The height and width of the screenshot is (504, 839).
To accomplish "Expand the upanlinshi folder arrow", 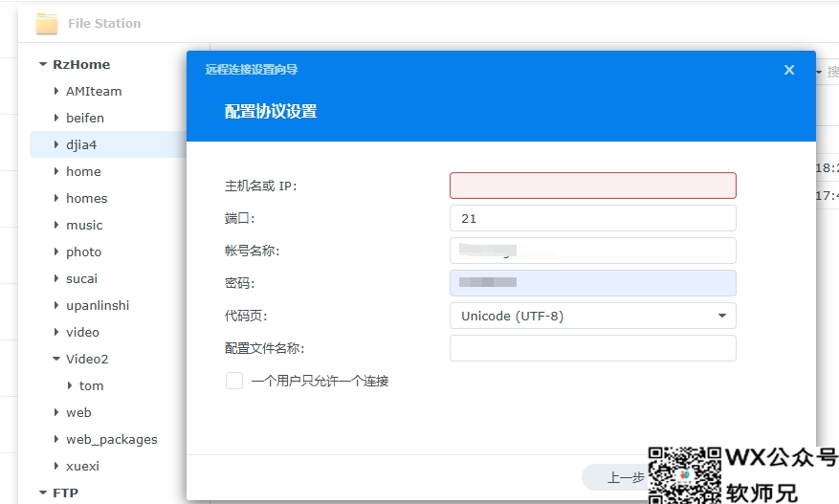I will (x=56, y=305).
